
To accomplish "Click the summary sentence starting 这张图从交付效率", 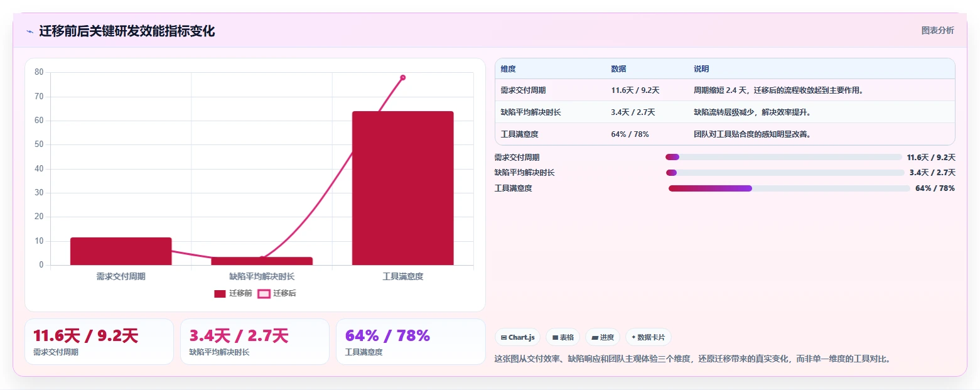I will 692,359.
